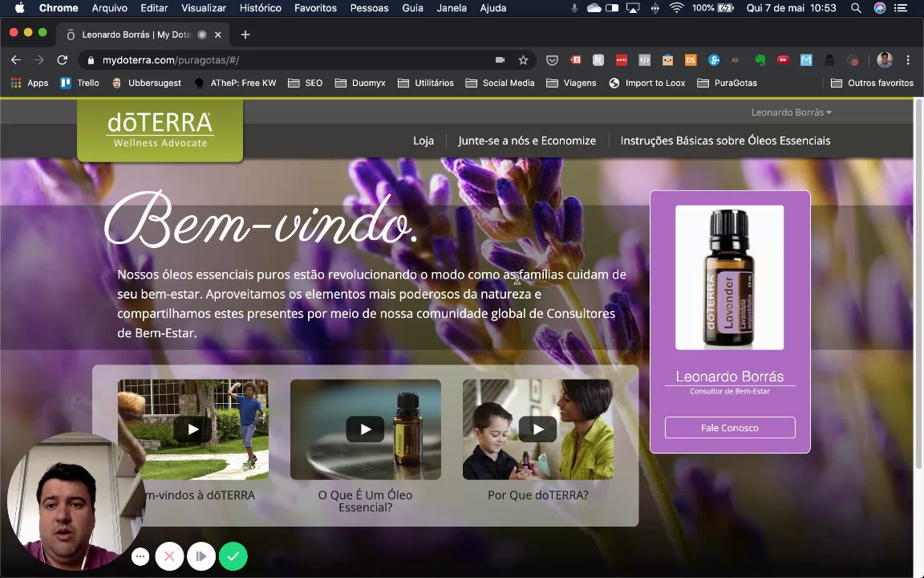
Task: Open Junte-se a nós e Economize link
Action: tap(527, 140)
